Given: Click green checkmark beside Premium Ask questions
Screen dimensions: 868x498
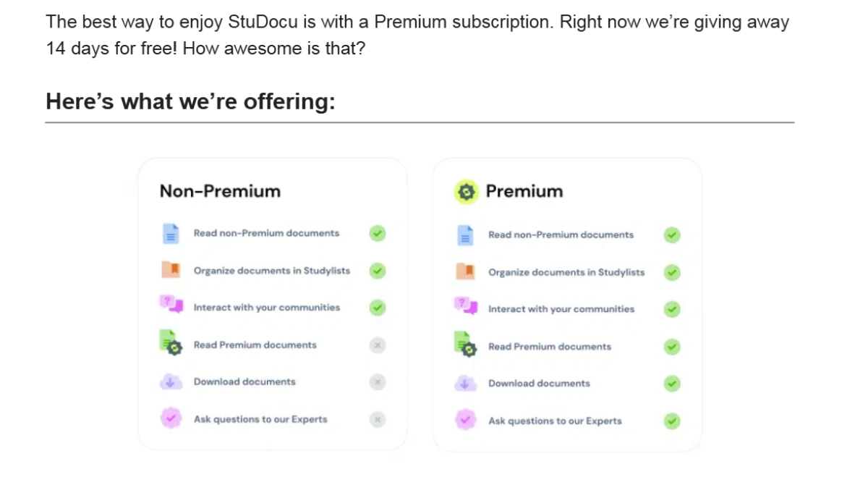Looking at the screenshot, I should click(x=673, y=421).
